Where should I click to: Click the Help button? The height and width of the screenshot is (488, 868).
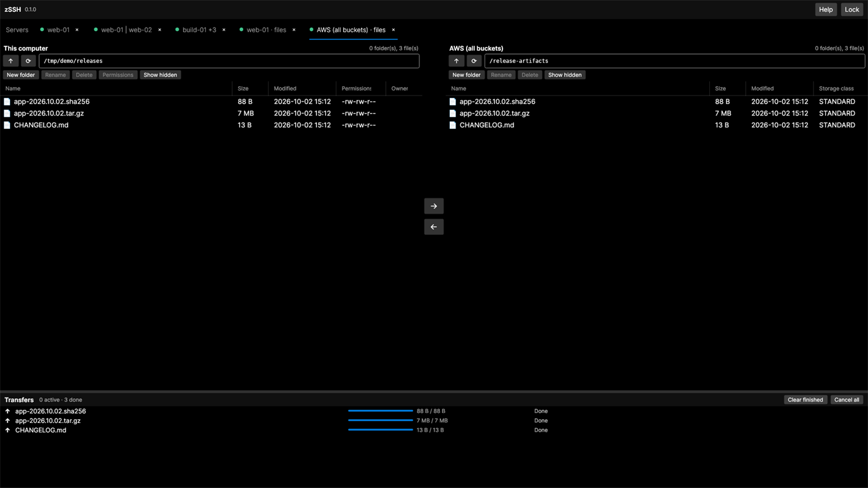click(x=826, y=9)
